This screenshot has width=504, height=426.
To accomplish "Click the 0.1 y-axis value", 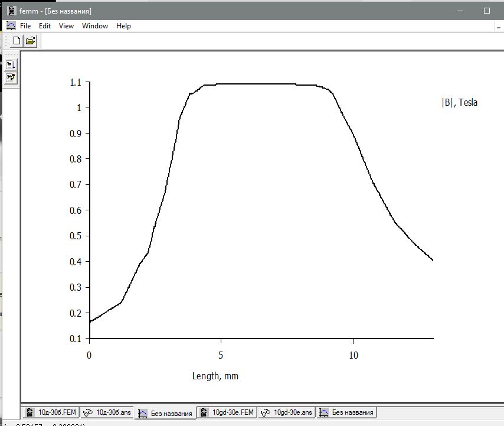I will tap(76, 339).
